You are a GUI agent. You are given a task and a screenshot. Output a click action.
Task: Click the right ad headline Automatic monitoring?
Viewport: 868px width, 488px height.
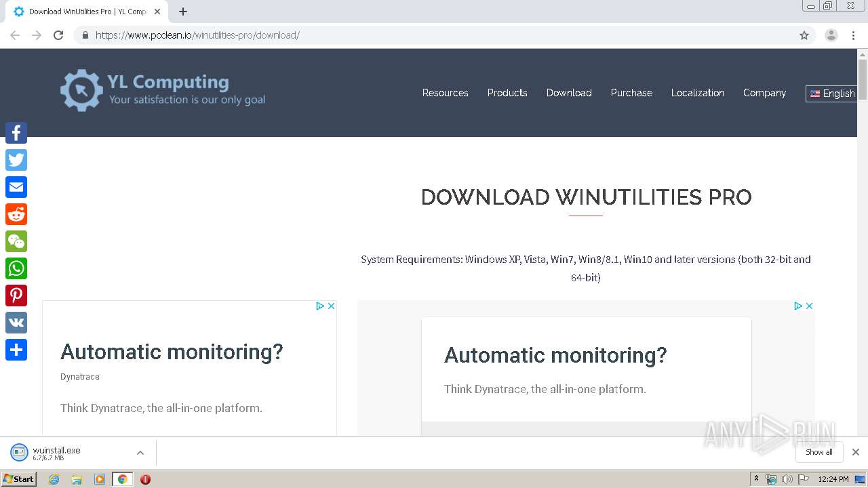555,355
